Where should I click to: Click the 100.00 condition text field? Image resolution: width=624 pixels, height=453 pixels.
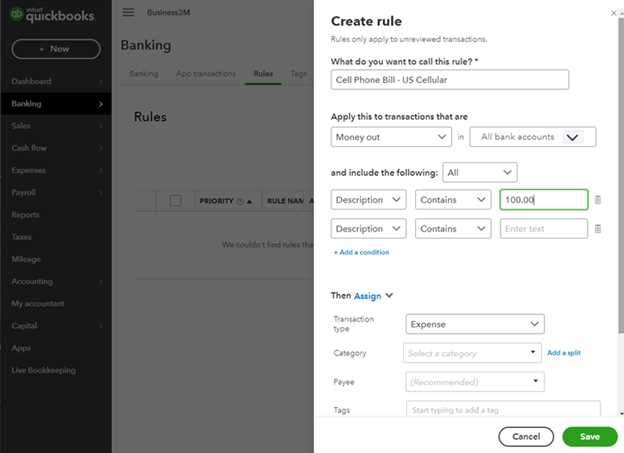coord(544,199)
